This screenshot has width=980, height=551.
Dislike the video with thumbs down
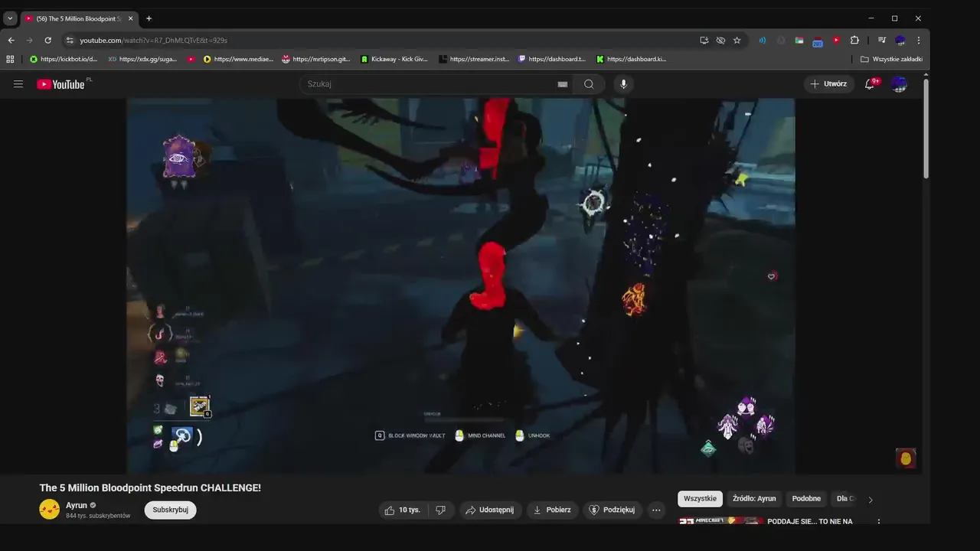tap(440, 510)
